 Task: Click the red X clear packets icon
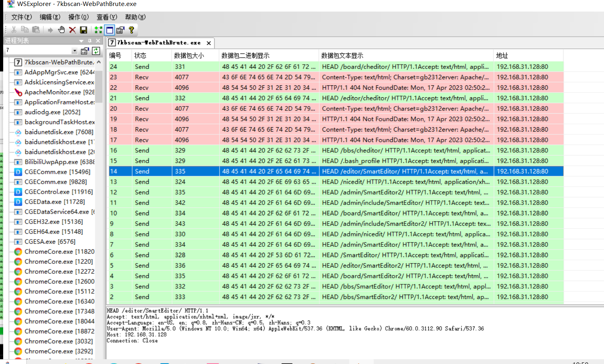click(x=72, y=30)
